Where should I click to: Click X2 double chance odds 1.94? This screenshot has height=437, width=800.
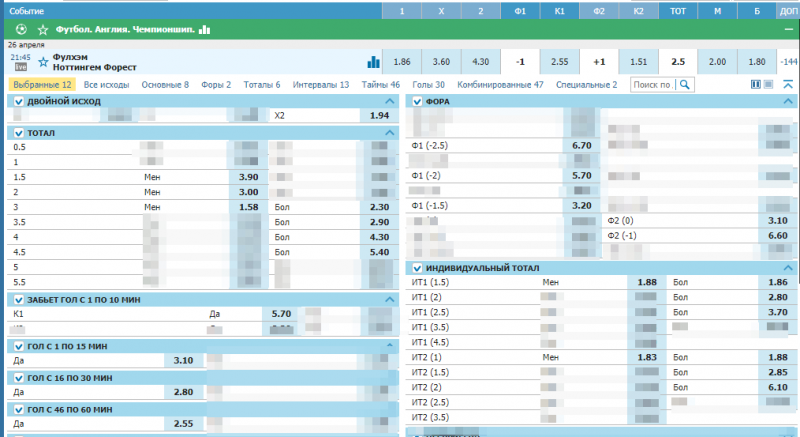coord(379,116)
